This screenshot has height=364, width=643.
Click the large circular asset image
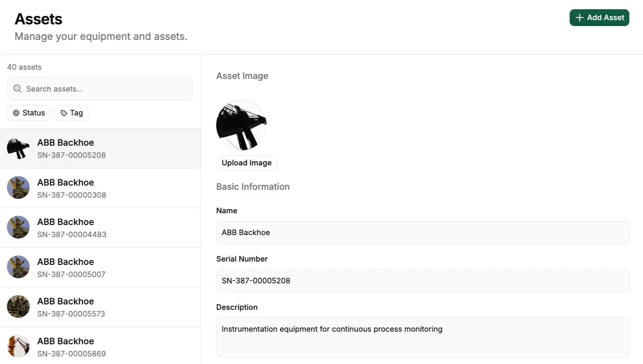click(241, 125)
